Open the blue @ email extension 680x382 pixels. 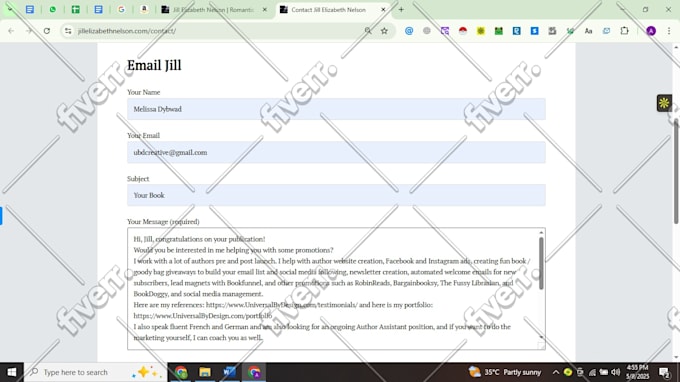tap(409, 31)
